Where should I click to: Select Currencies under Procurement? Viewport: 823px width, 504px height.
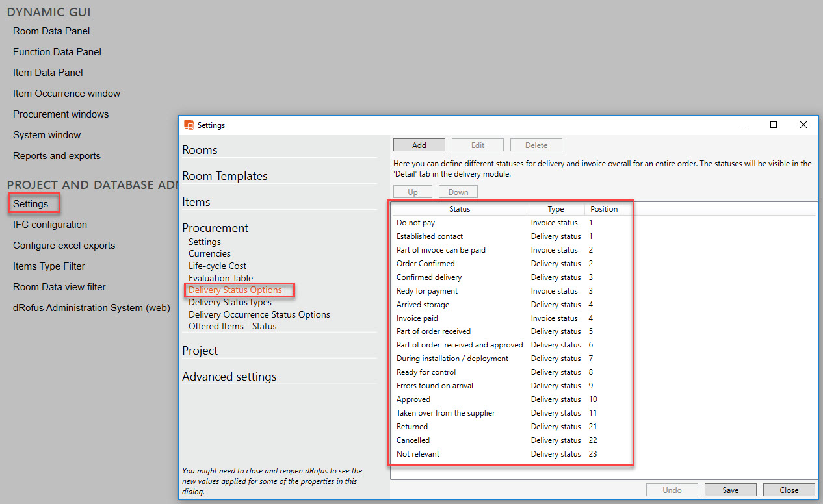coord(209,253)
